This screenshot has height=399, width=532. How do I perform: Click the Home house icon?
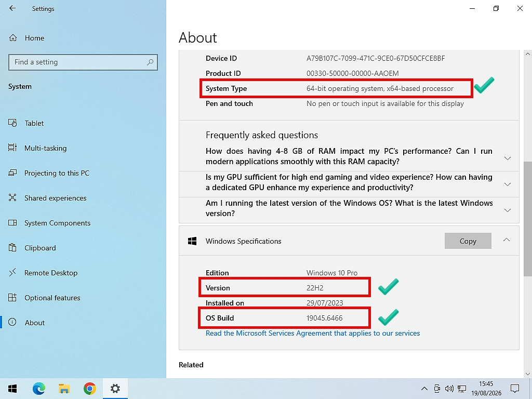(13, 37)
